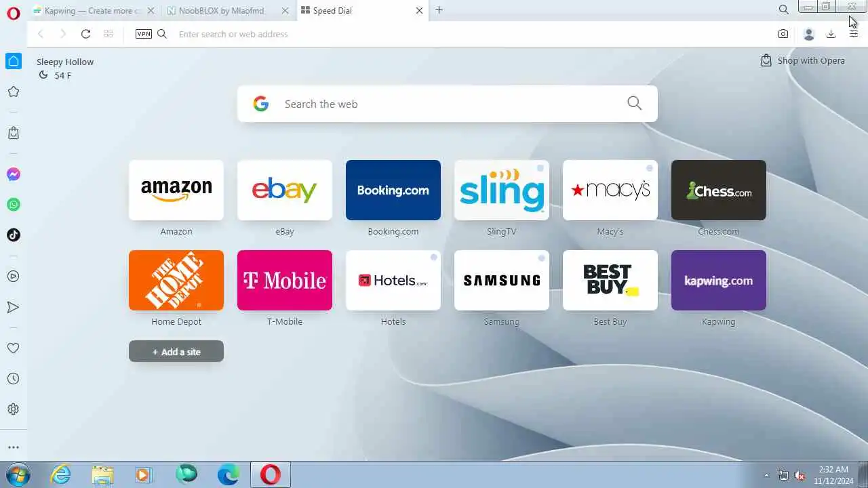Open the Best Buy speed dial tile

(x=610, y=280)
